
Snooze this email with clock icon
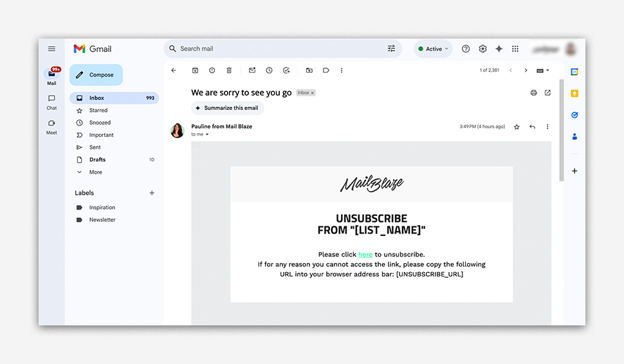click(270, 70)
